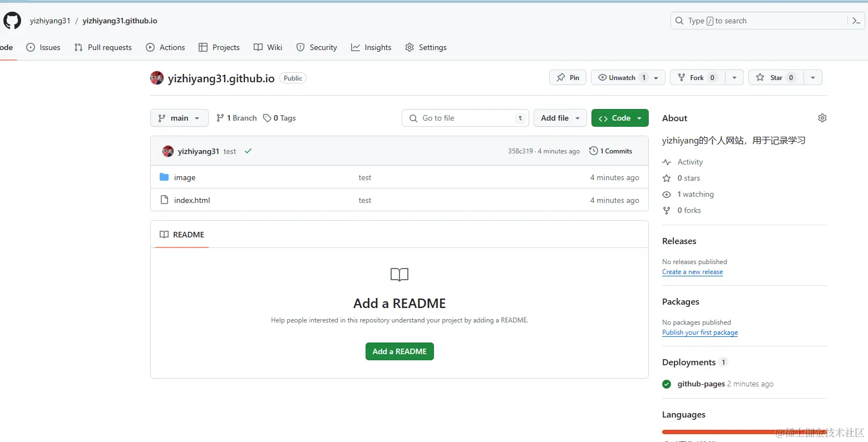
Task: Open the Security tab
Action: click(x=317, y=47)
